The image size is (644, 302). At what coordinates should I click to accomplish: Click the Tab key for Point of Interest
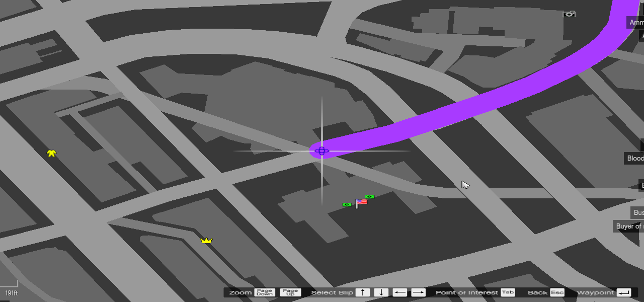(508, 292)
